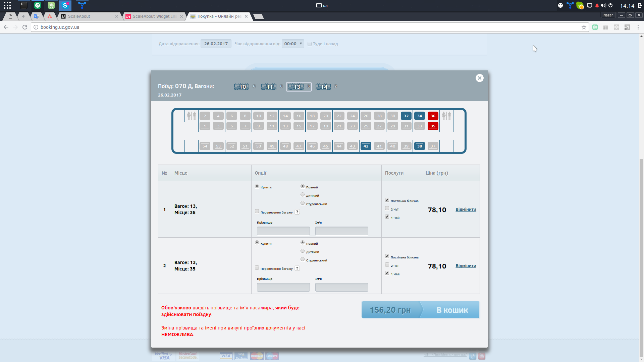Screen dimensions: 644x362
Task: Choose train car 14 icon
Action: pyautogui.click(x=323, y=87)
